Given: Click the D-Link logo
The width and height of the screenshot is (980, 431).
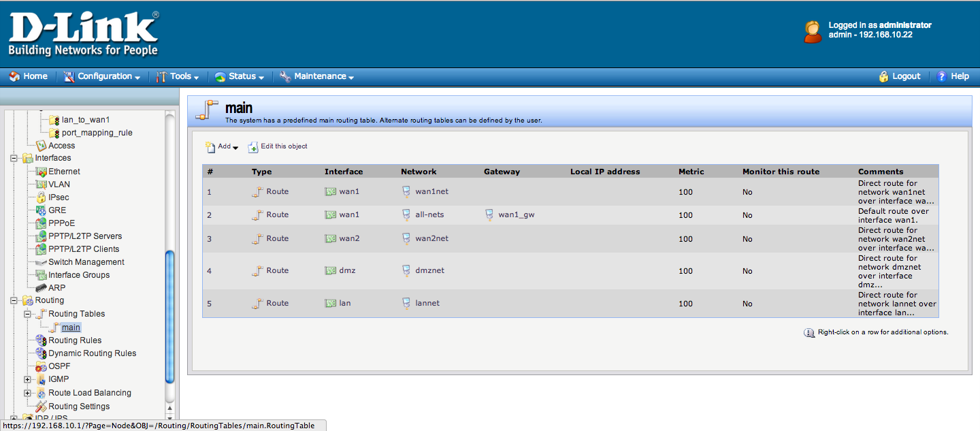Looking at the screenshot, I should 84,34.
